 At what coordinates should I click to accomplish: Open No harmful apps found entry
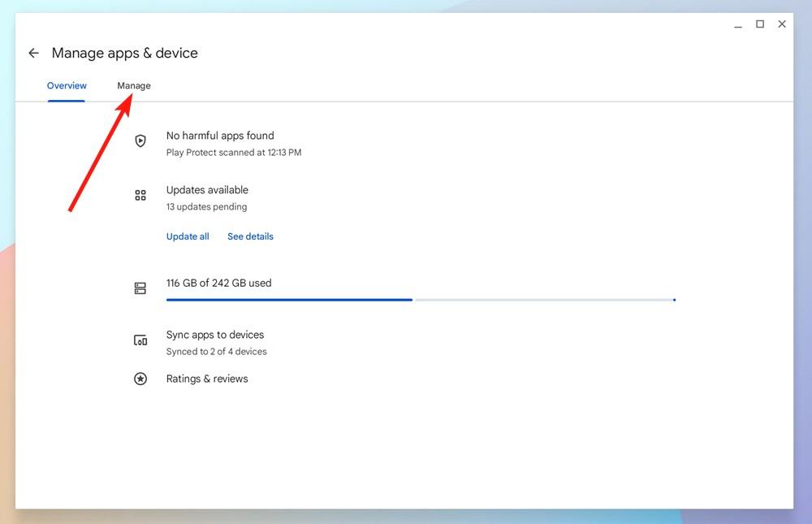point(220,136)
